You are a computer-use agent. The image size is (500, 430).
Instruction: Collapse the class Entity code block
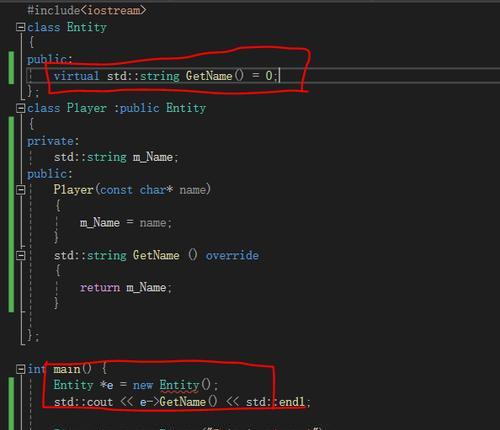21,27
